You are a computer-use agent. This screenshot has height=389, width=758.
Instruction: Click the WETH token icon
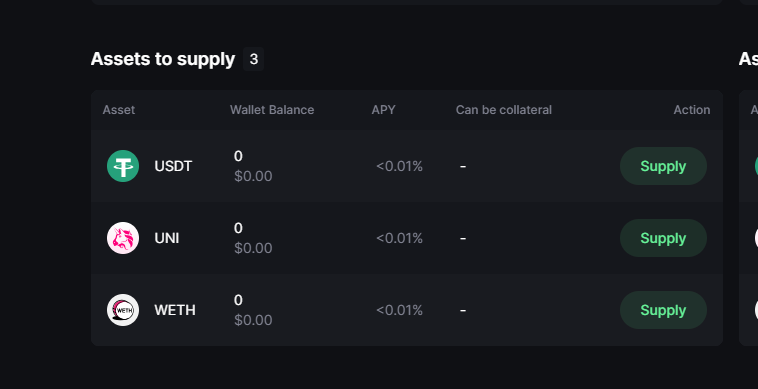(x=123, y=310)
